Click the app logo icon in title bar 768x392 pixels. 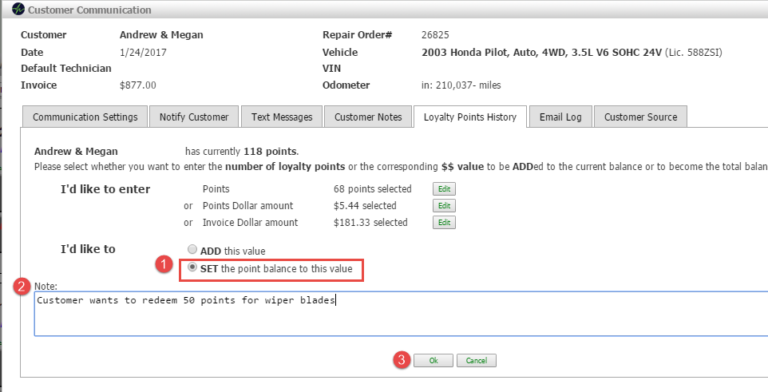18,9
